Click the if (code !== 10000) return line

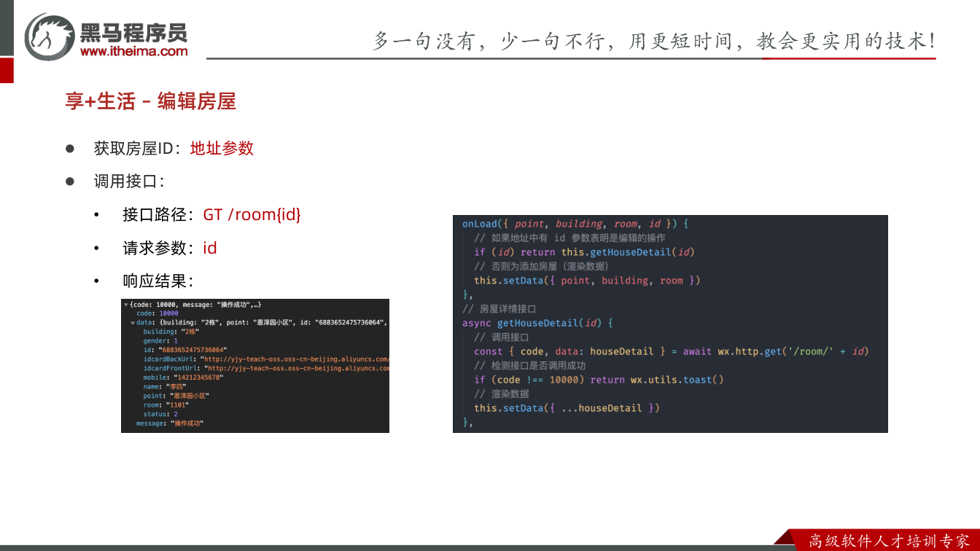(599, 380)
